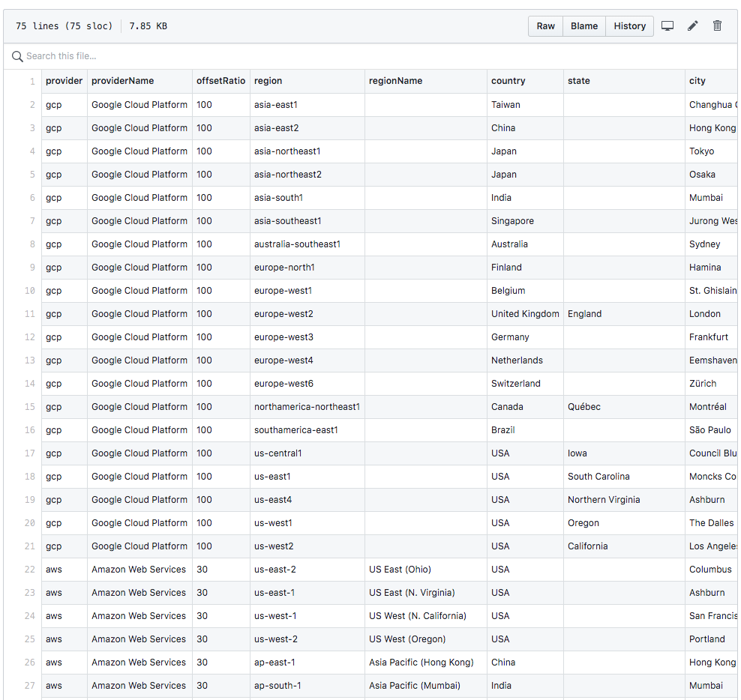Select the São Paulo city cell
The width and height of the screenshot is (741, 700).
[x=711, y=430]
